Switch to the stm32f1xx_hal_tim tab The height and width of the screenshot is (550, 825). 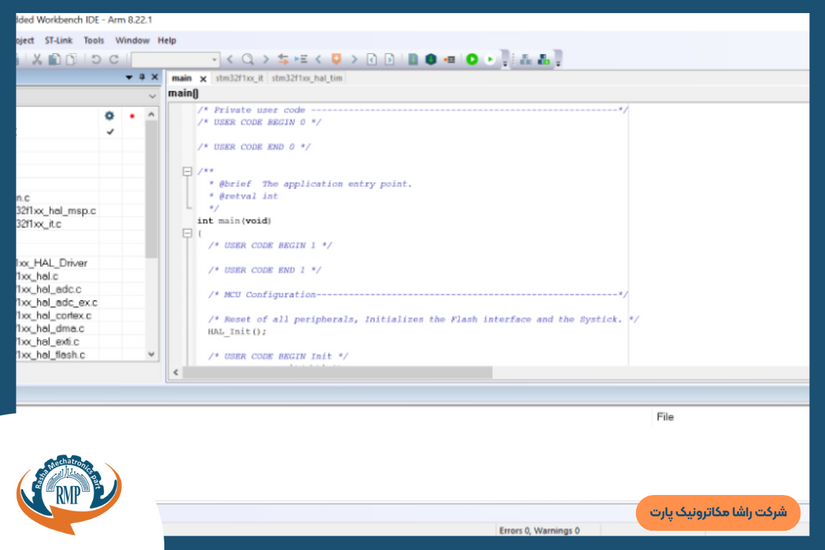click(x=307, y=78)
